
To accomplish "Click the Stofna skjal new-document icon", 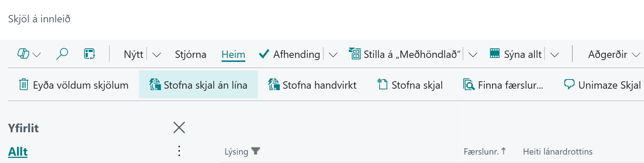I will [382, 85].
